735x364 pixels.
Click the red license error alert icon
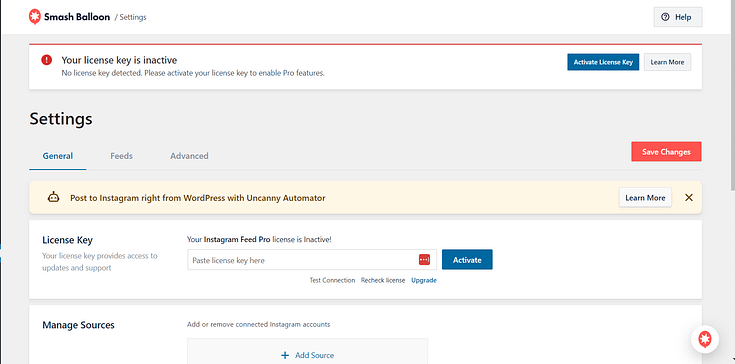pos(46,60)
